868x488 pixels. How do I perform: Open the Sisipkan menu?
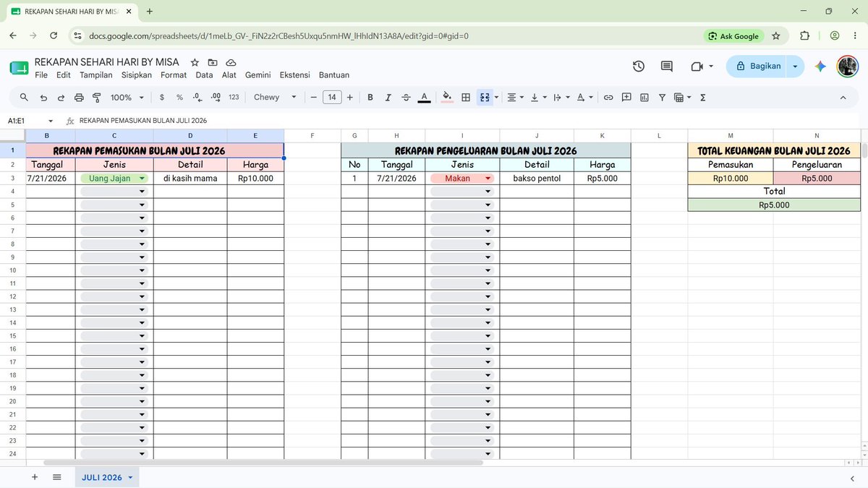point(137,75)
